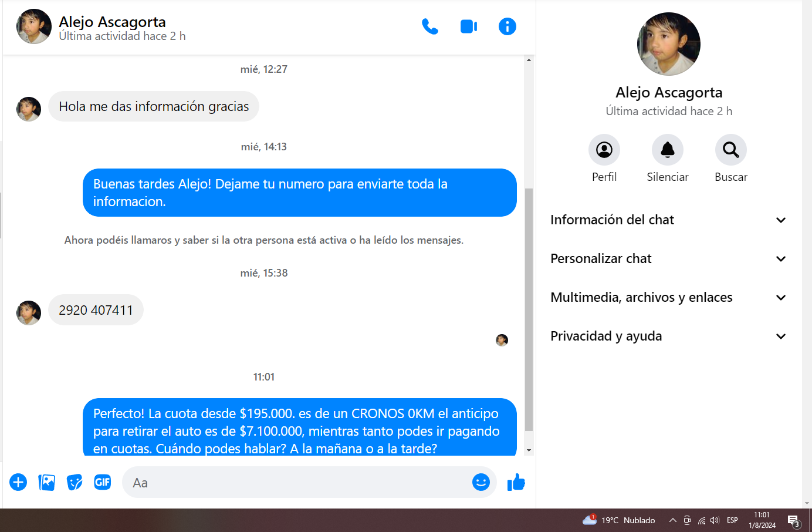Open the GIF picker
The image size is (812, 532).
click(103, 482)
